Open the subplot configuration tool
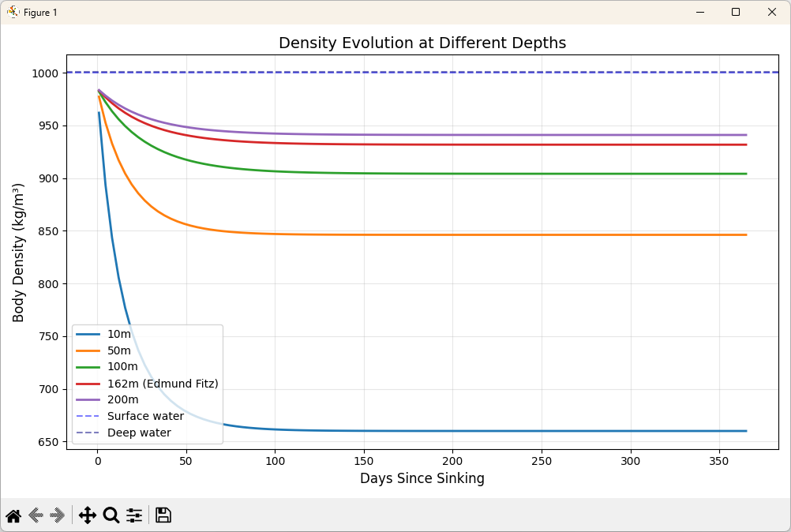The width and height of the screenshot is (791, 532). click(x=133, y=515)
